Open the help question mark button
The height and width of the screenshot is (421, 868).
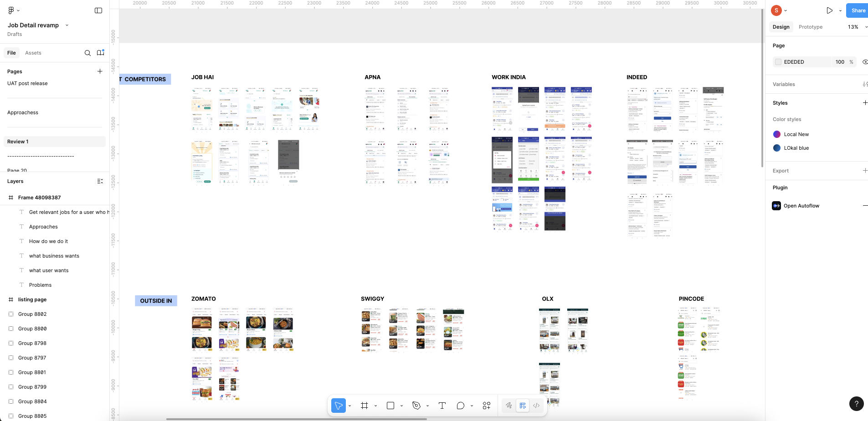(x=857, y=403)
